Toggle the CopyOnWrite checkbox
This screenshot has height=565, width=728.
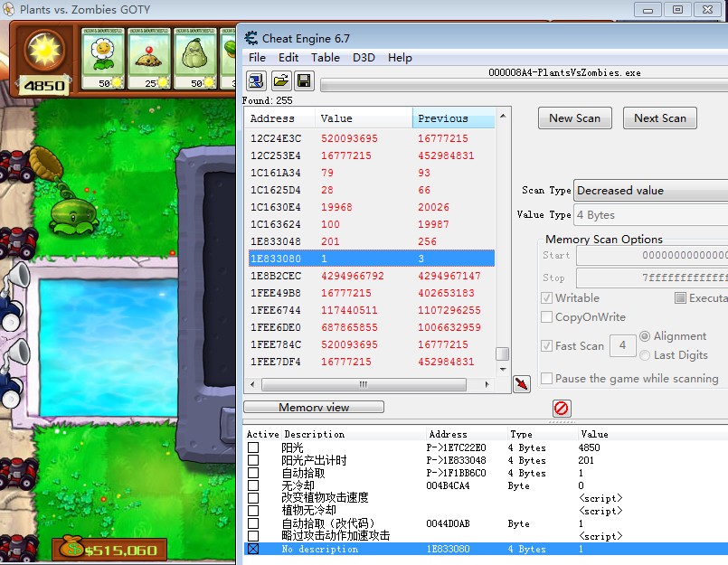click(547, 317)
